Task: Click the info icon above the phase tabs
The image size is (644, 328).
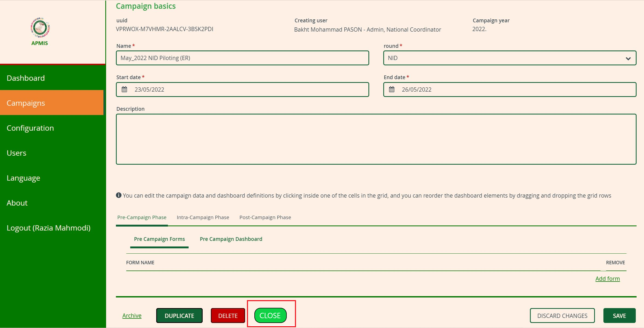Action: coord(119,195)
